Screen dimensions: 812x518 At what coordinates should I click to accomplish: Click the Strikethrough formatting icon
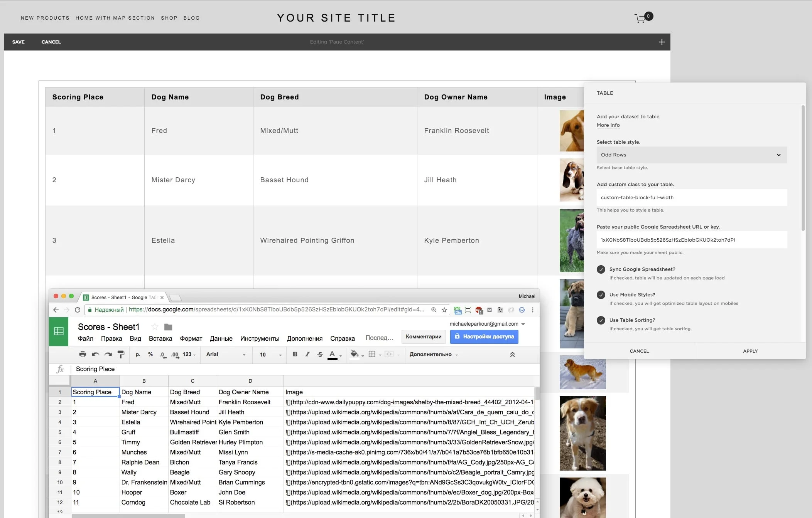320,354
